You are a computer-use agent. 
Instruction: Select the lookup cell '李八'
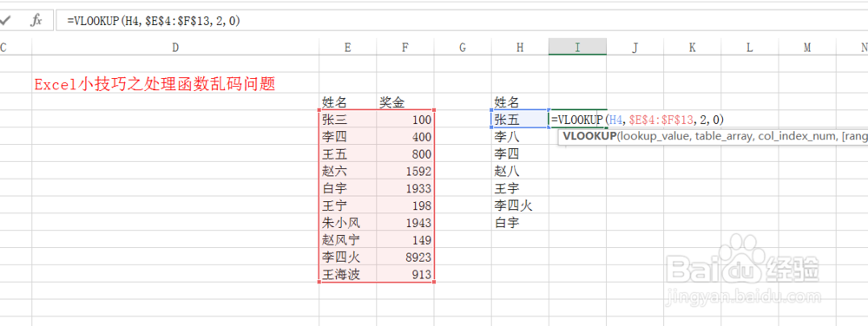(x=520, y=136)
